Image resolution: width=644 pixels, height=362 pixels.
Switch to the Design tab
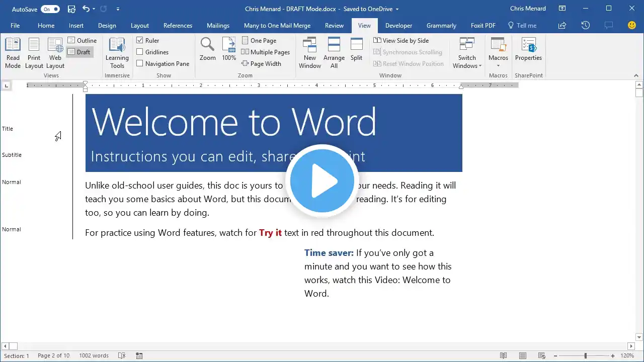point(107,26)
